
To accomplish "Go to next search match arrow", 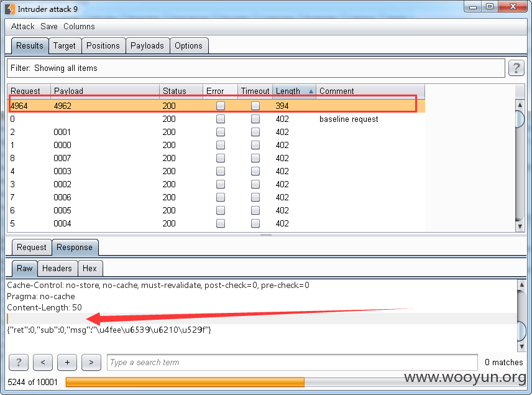I will tap(91, 362).
